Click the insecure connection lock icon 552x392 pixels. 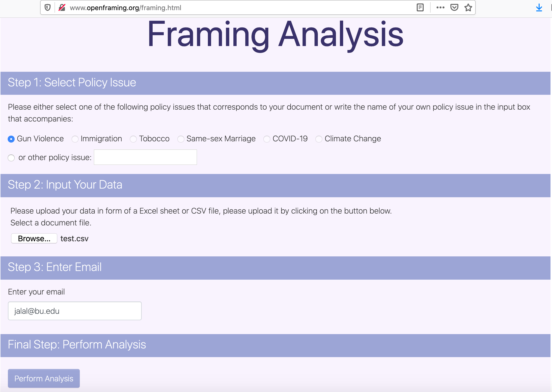tap(62, 8)
